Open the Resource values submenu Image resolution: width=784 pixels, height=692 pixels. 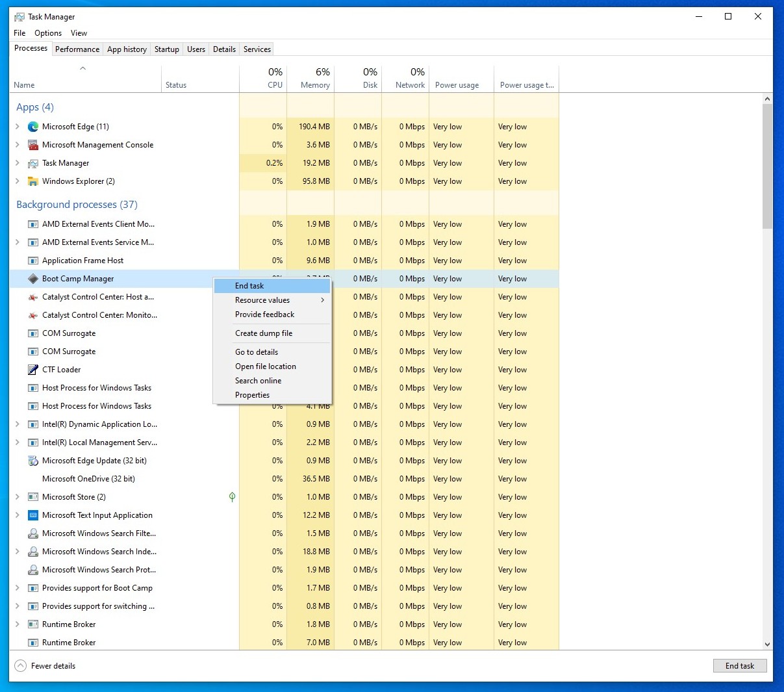[272, 300]
